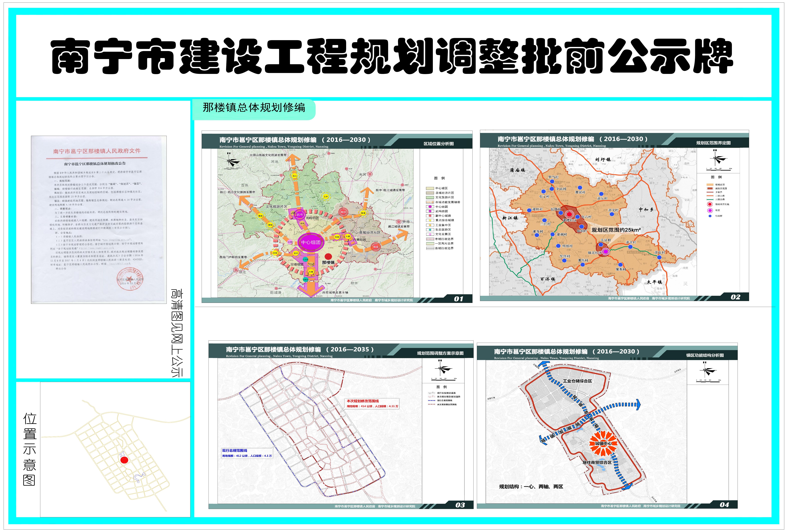This screenshot has width=788, height=532.
Task: Click the 规划区范围约25km² callout
Action: [616, 230]
